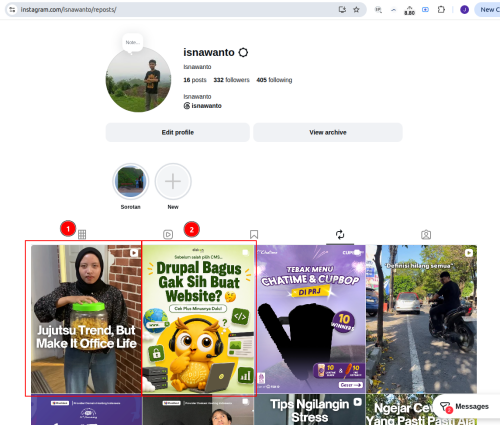The width and height of the screenshot is (500, 425).
Task: Open the motorcycle rider reel thumbnail
Action: click(422, 319)
